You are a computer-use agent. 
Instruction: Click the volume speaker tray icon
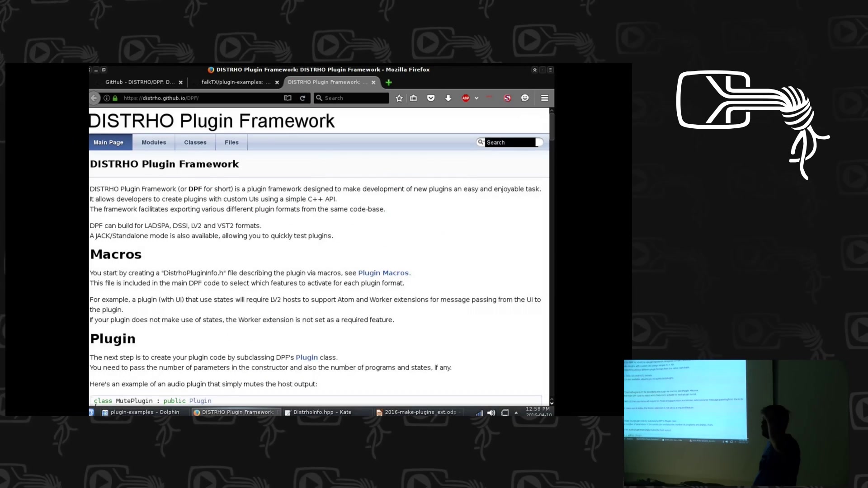coord(491,413)
